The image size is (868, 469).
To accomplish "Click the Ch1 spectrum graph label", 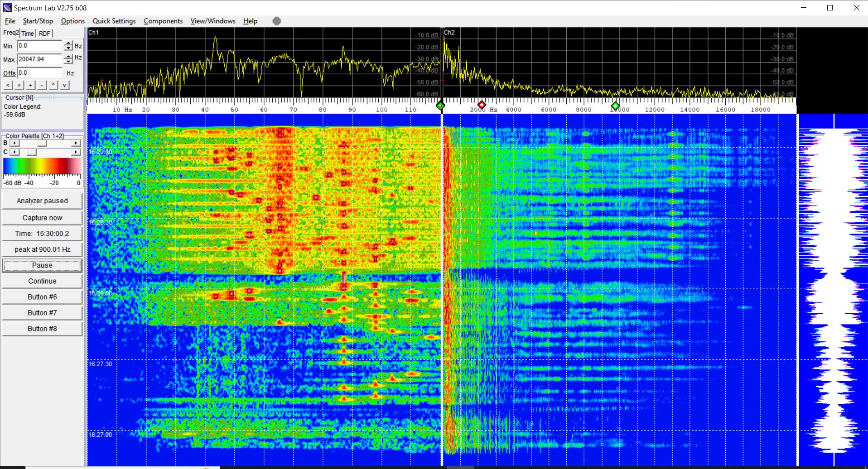I will click(93, 33).
